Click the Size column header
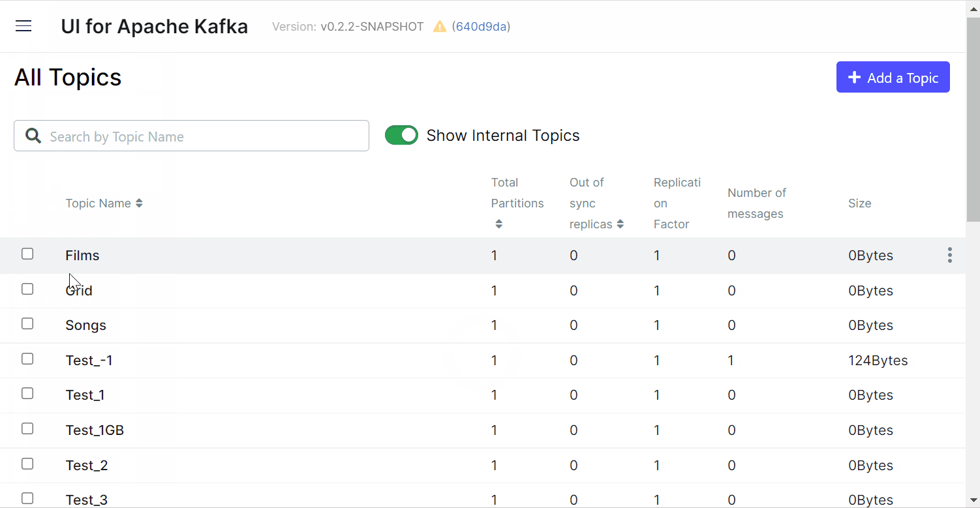The height and width of the screenshot is (508, 980). (x=859, y=203)
